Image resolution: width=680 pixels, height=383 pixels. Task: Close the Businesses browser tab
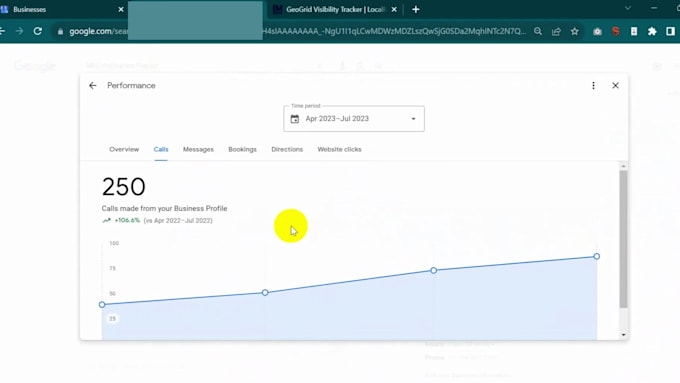point(121,9)
